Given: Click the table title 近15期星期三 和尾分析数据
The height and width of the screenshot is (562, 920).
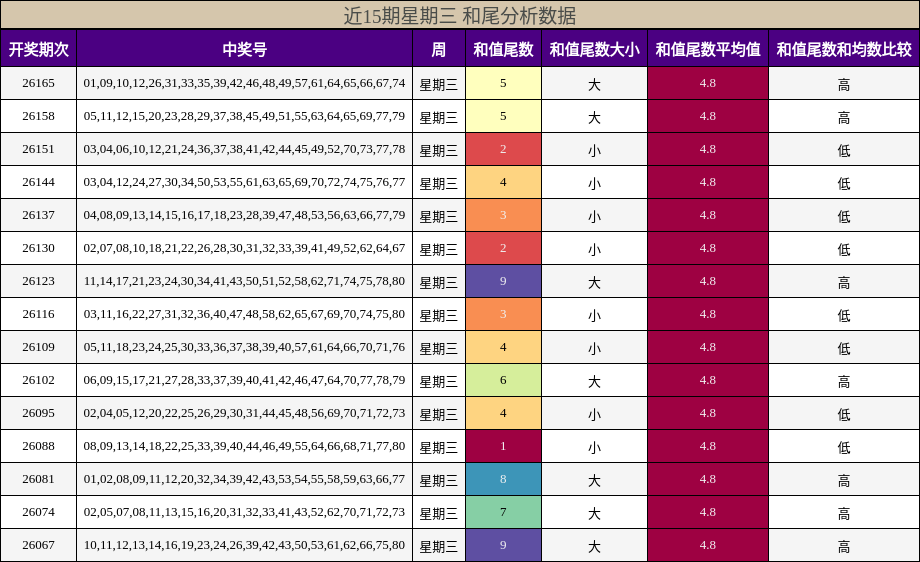Looking at the screenshot, I should point(460,15).
